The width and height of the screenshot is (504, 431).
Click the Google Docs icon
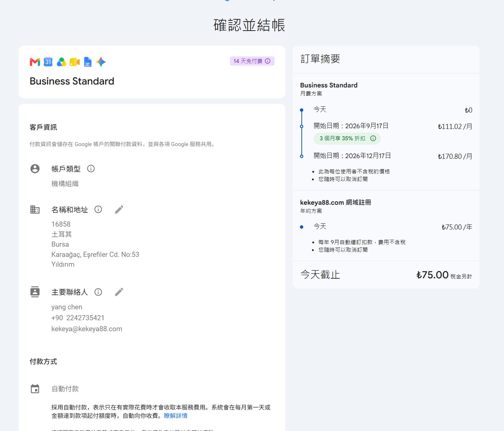pos(88,62)
